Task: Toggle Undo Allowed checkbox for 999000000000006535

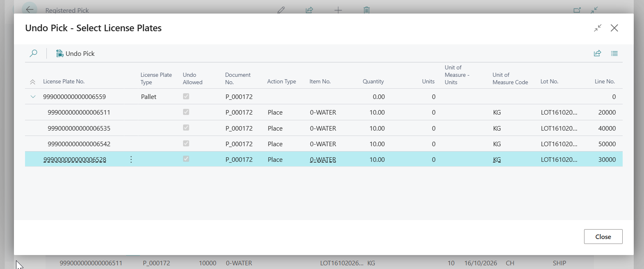Action: 186,128
